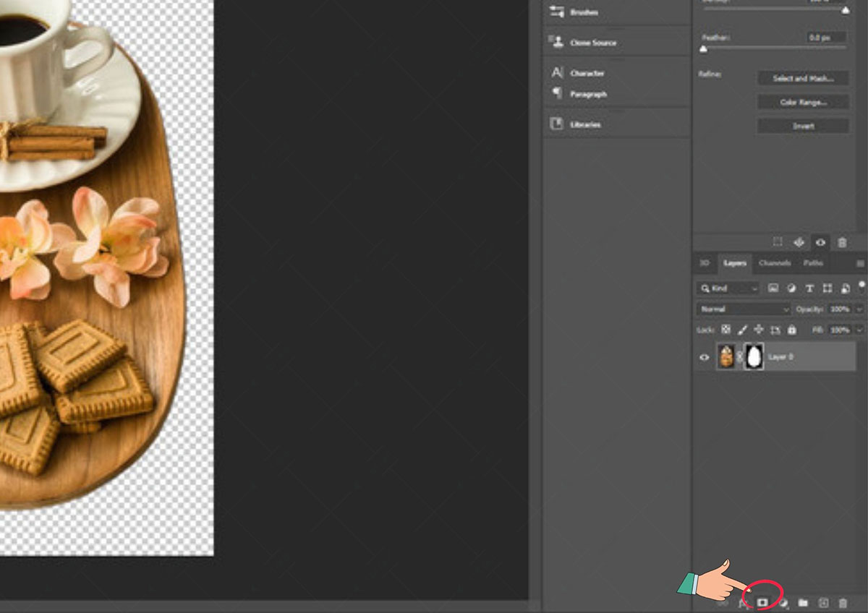Delete mask using Properties trash icon

[x=842, y=242]
